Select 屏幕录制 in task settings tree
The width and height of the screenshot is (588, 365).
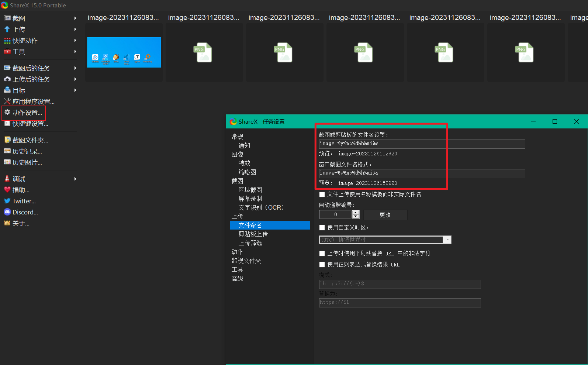[x=250, y=199]
